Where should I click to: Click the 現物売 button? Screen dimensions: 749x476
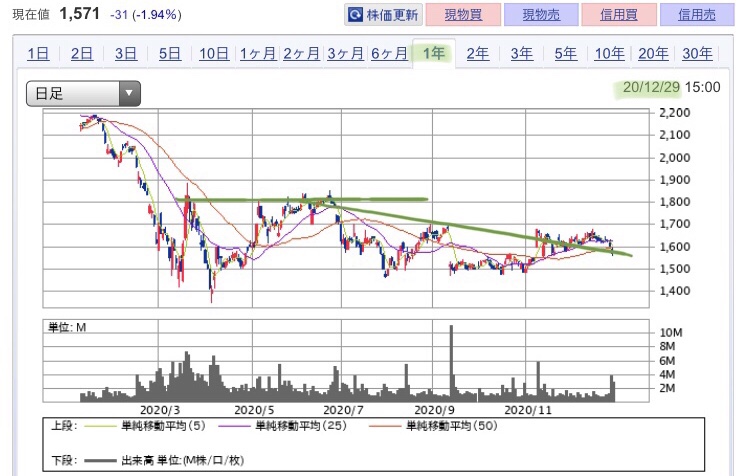coord(541,14)
